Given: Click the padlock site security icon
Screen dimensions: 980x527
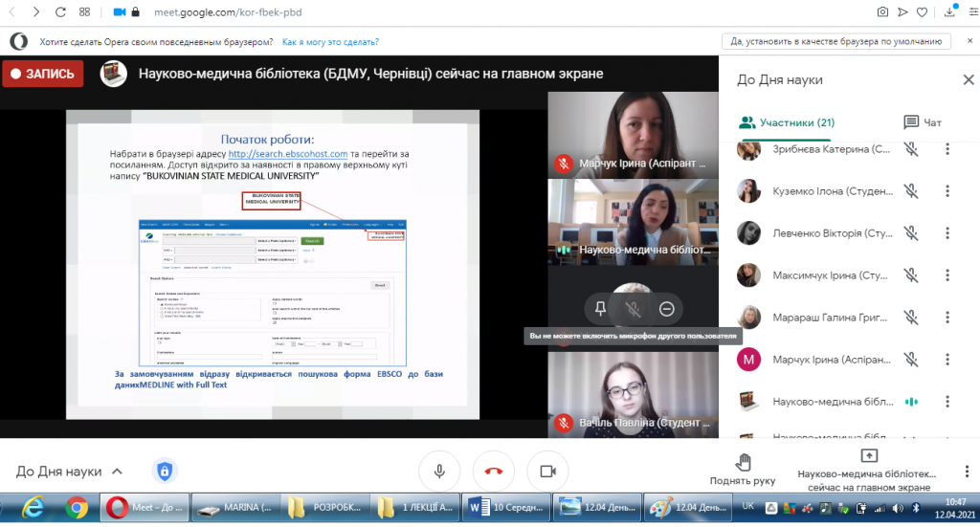Looking at the screenshot, I should pyautogui.click(x=136, y=11).
